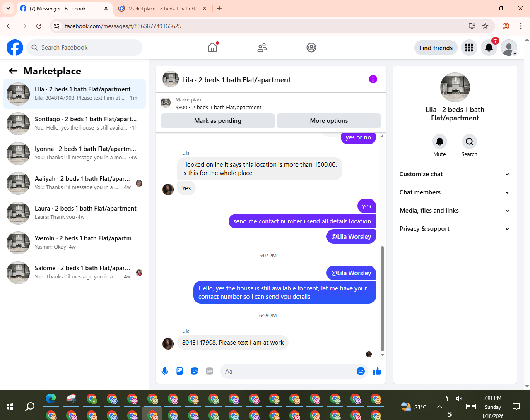This screenshot has width=530, height=420.
Task: Show hidden system tray icons
Action: pyautogui.click(x=440, y=407)
